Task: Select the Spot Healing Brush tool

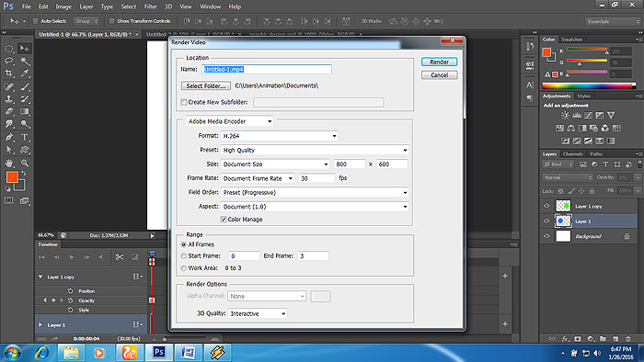Action: (9, 86)
